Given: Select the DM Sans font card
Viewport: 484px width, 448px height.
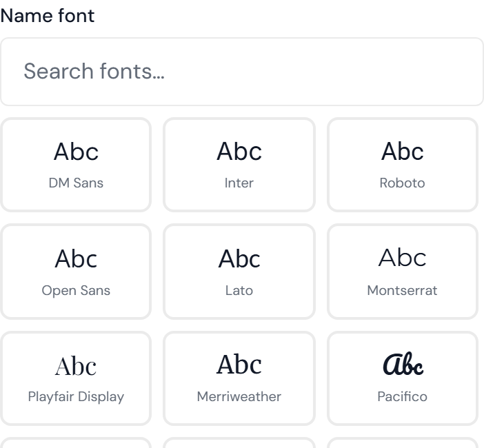Looking at the screenshot, I should (76, 165).
